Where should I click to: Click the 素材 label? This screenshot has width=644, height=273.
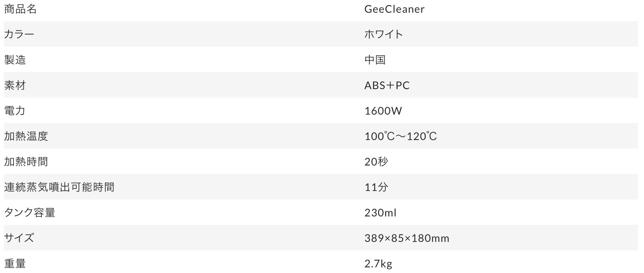[x=15, y=85]
